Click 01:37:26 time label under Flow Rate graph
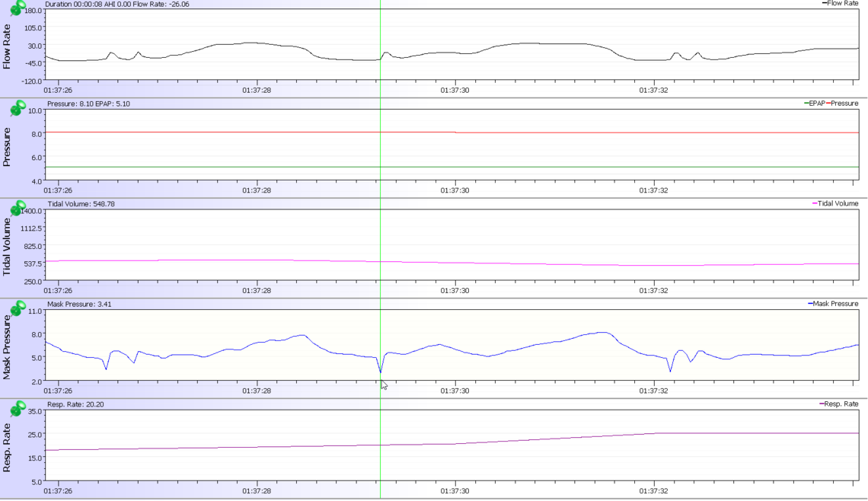 coord(58,91)
